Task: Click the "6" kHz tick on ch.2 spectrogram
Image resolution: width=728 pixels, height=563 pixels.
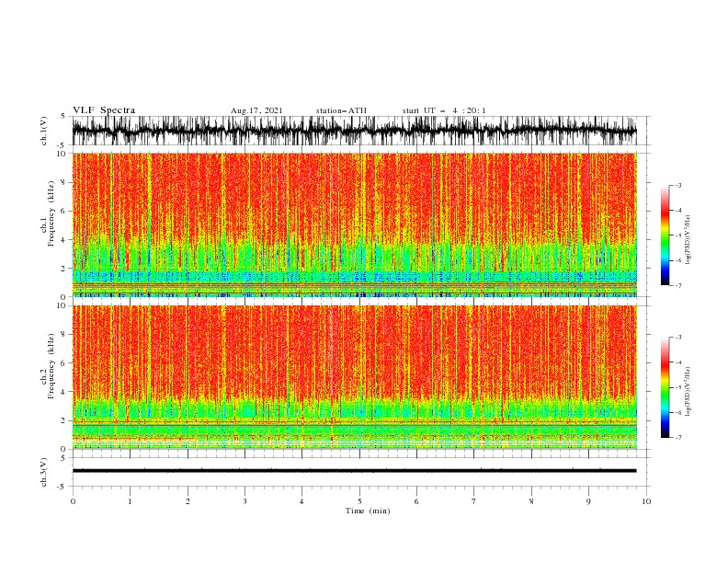Action: click(64, 363)
